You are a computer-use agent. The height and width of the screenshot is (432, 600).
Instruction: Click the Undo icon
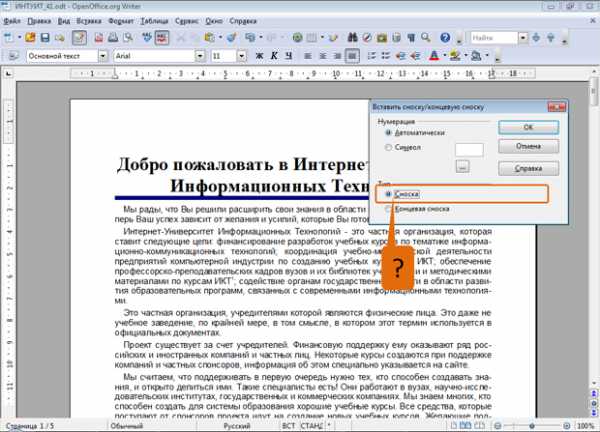tap(250, 37)
